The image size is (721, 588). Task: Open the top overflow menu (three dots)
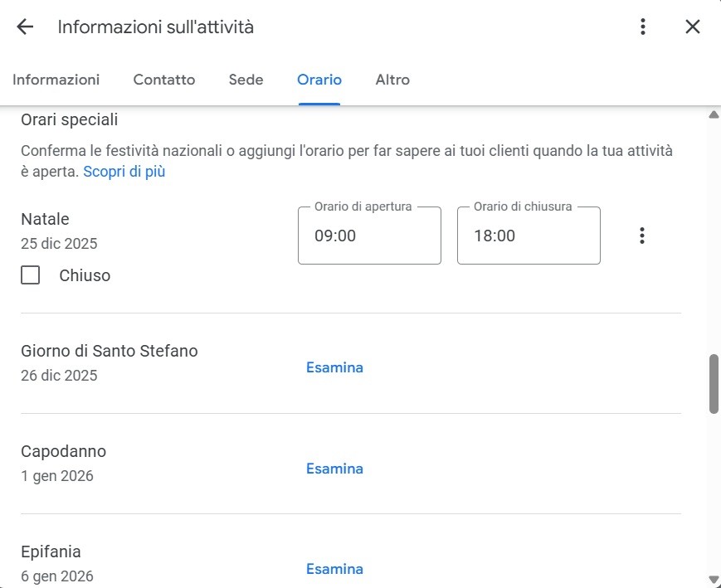coord(642,27)
